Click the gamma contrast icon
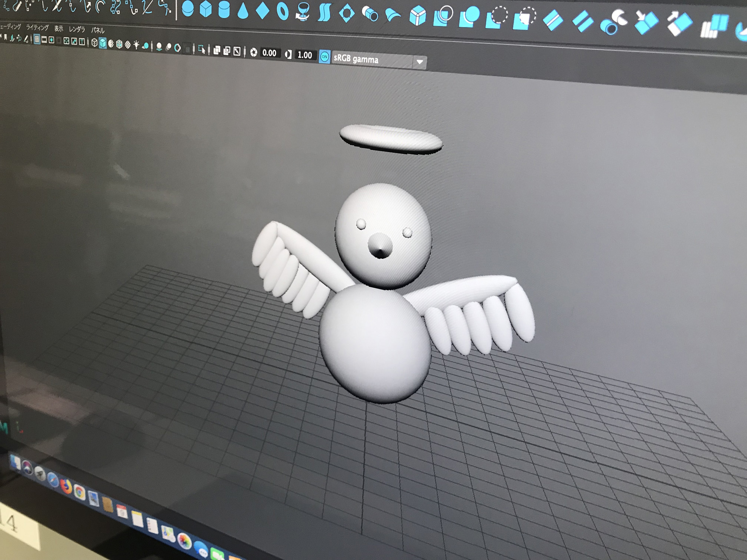The width and height of the screenshot is (747, 560). pos(288,55)
